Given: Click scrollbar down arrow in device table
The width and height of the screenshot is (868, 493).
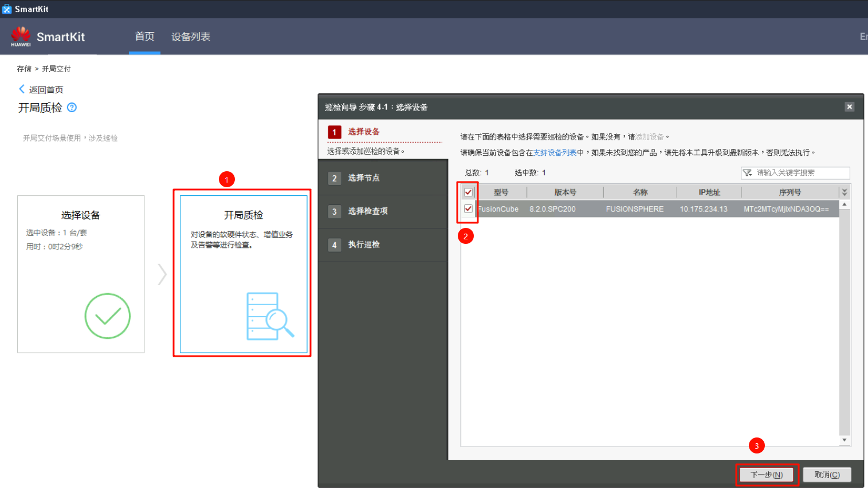Looking at the screenshot, I should click(x=844, y=440).
